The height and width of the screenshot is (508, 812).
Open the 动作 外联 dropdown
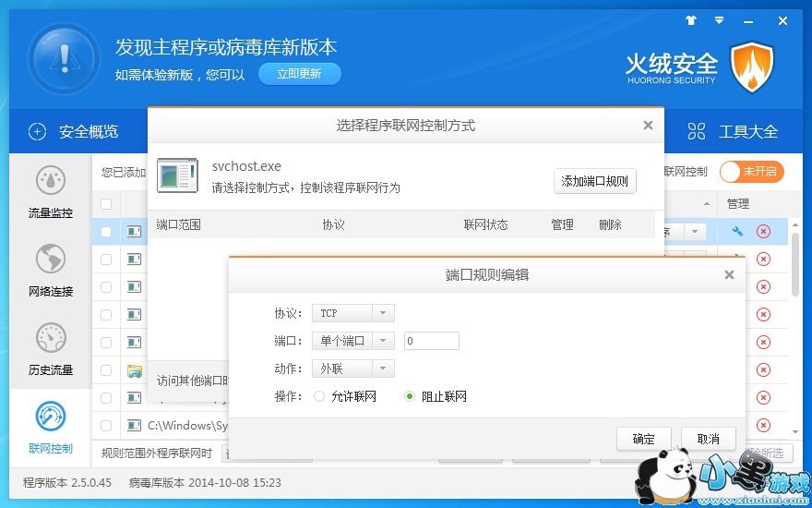(x=353, y=369)
